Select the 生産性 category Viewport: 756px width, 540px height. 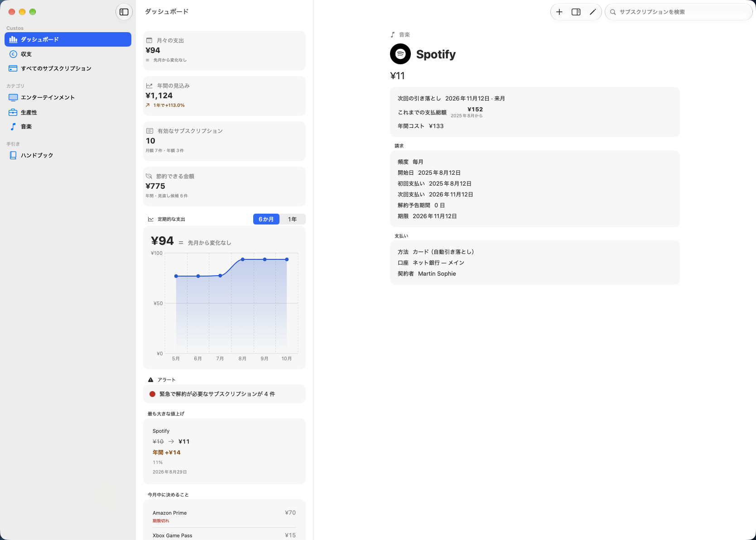[x=68, y=112]
